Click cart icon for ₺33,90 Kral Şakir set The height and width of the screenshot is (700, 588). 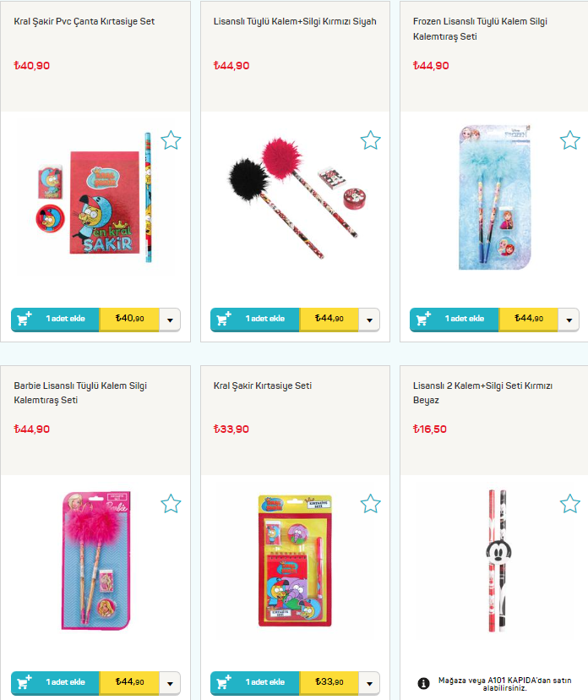224,682
